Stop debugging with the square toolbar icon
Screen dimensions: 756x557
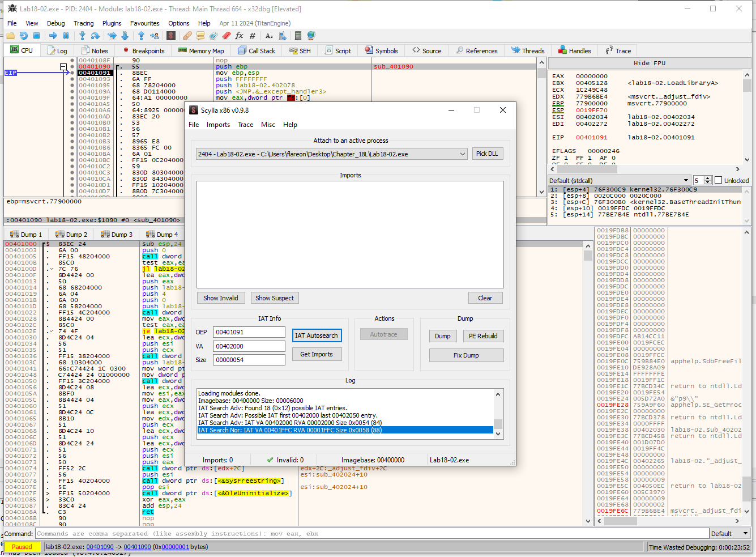click(x=36, y=36)
